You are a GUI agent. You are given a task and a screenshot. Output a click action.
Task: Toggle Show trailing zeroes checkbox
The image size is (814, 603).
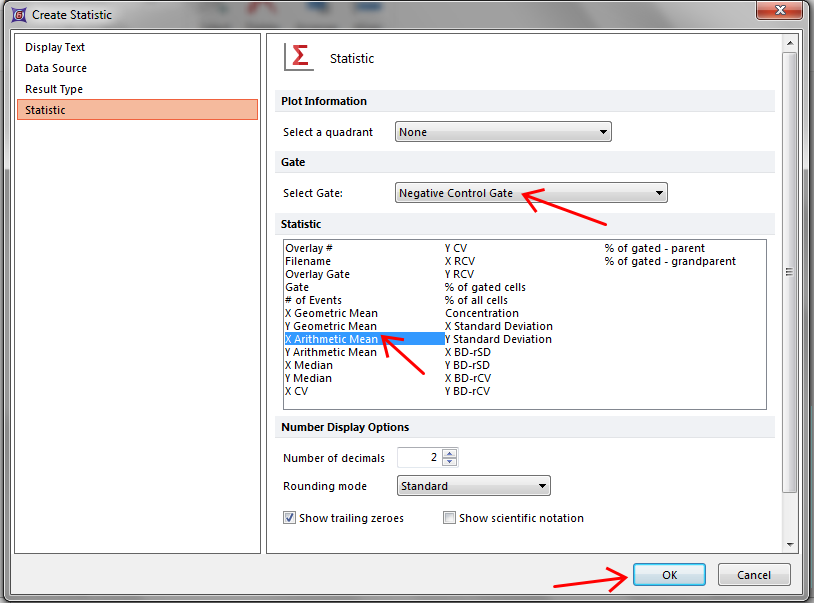[x=290, y=518]
